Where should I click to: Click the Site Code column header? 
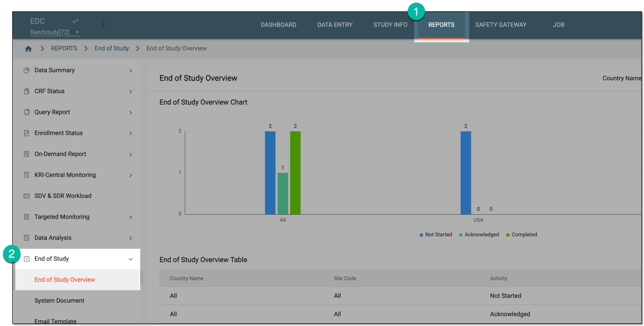(x=345, y=278)
